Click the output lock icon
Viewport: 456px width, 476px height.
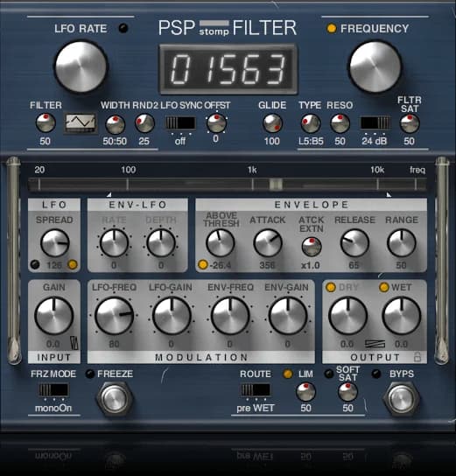click(x=417, y=357)
